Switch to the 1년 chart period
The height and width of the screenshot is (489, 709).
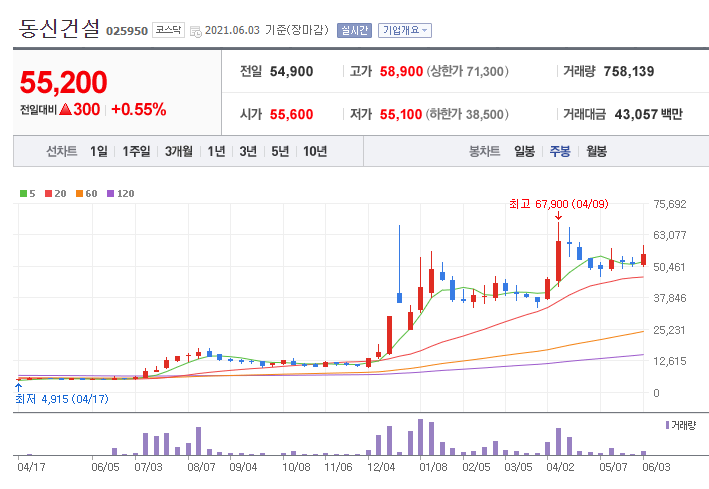pyautogui.click(x=216, y=151)
